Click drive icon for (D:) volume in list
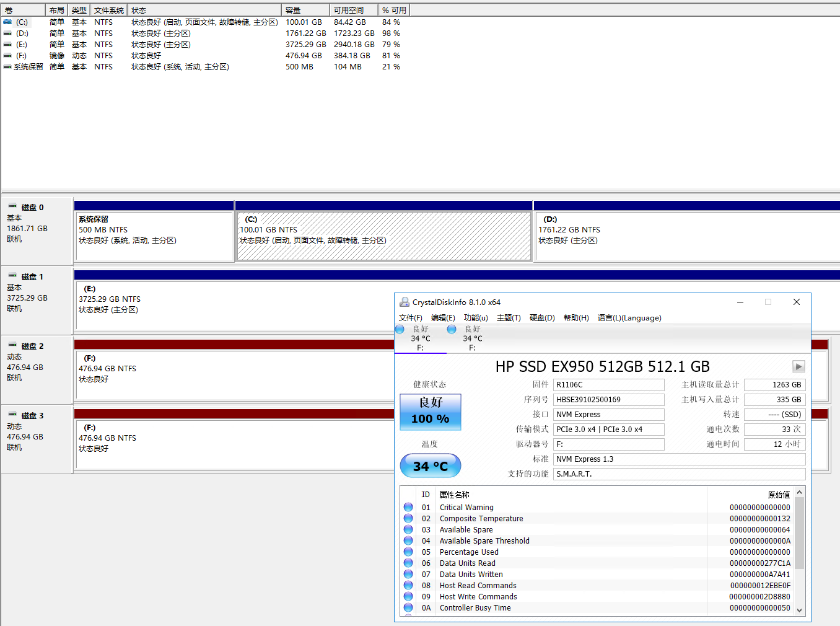840x626 pixels. [7, 33]
